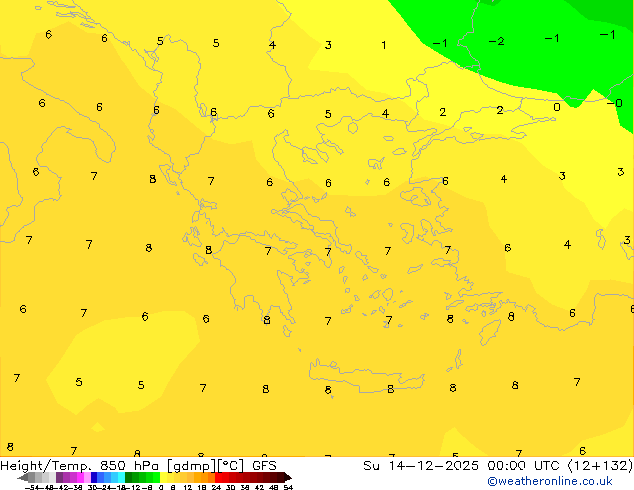Click the dark maroon right arrow end of the legend
The width and height of the screenshot is (634, 490).
pos(288,477)
